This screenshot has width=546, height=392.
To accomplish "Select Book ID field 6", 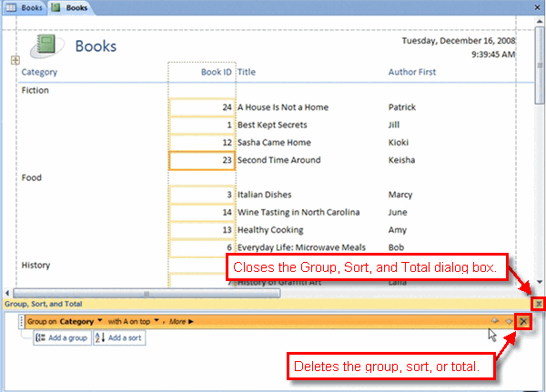I will pyautogui.click(x=202, y=247).
